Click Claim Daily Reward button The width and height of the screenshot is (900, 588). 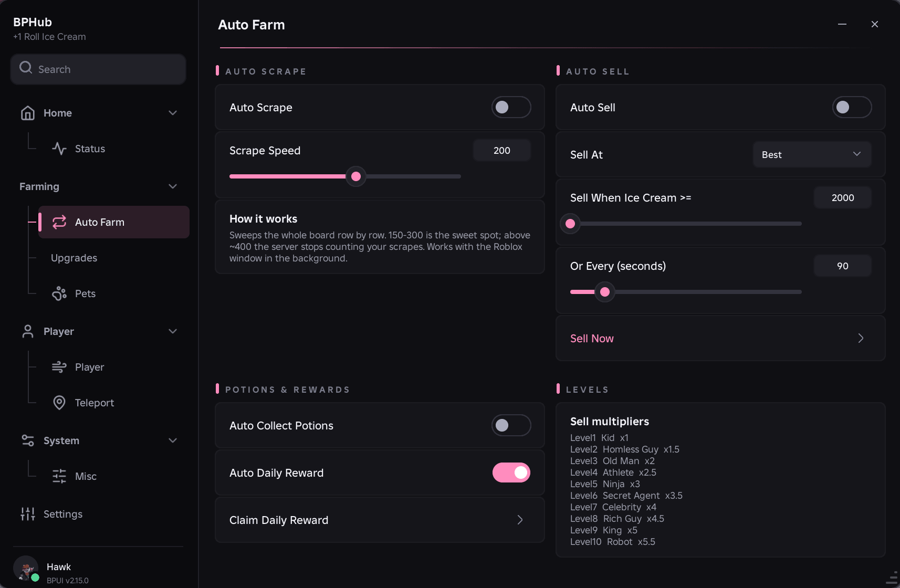380,520
